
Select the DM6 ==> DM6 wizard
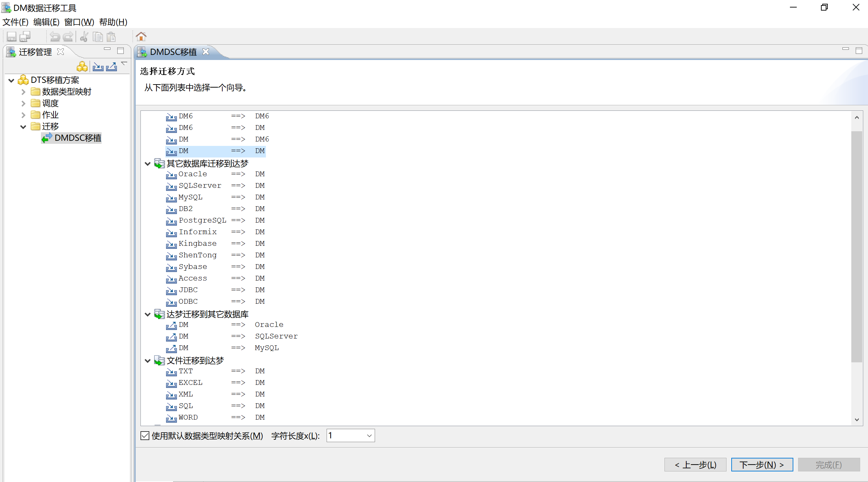pos(218,116)
